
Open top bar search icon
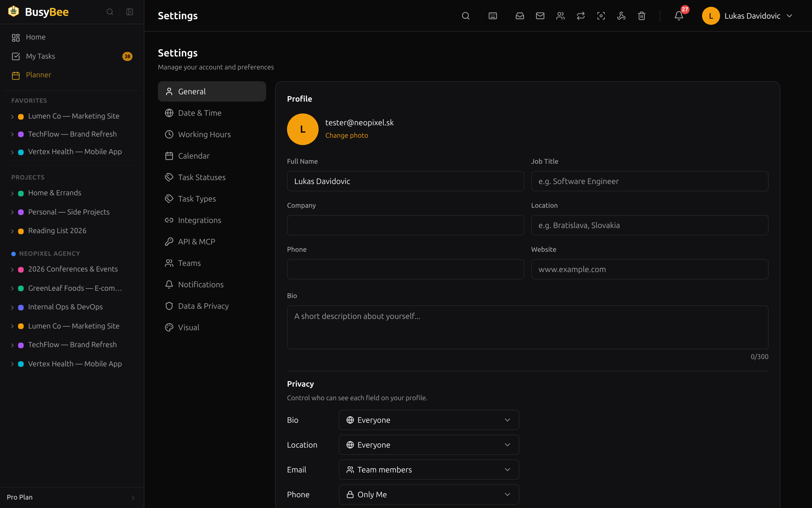[465, 16]
